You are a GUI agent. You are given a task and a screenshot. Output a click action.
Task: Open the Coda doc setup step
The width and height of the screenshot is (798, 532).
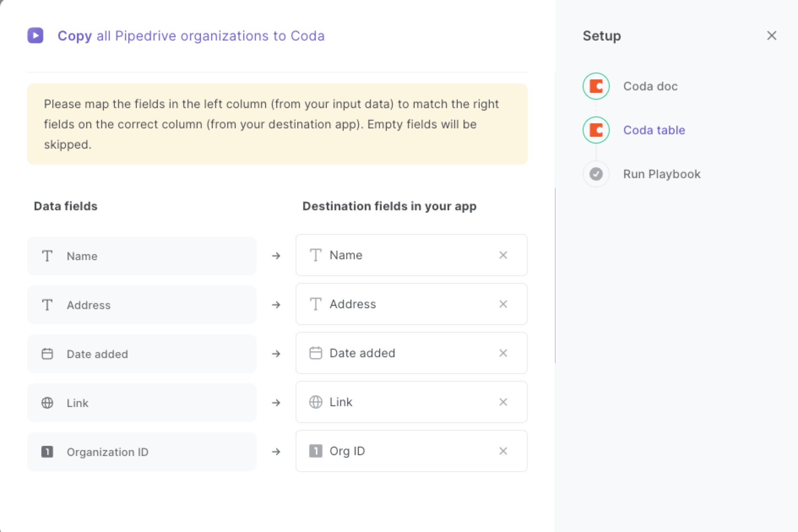(x=650, y=86)
